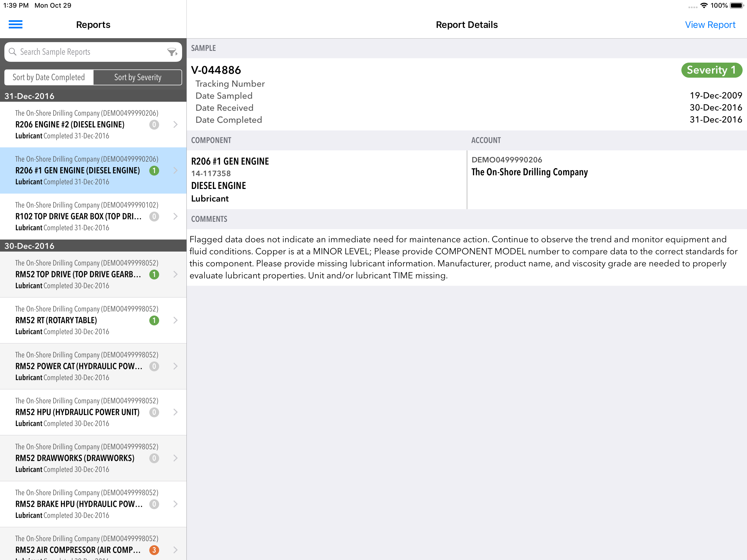The height and width of the screenshot is (560, 747).
Task: Open chevron for RM52 BRAKE HPU
Action: (175, 504)
